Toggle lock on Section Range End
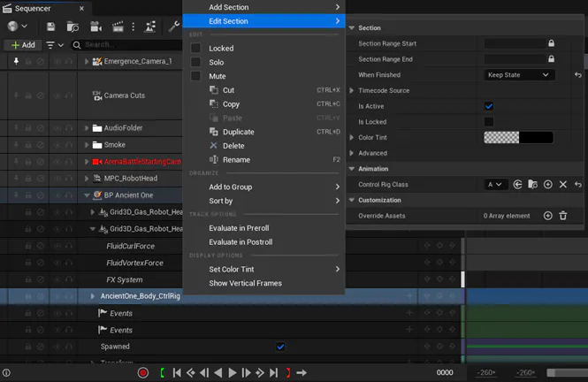Image resolution: width=588 pixels, height=382 pixels. (x=551, y=59)
